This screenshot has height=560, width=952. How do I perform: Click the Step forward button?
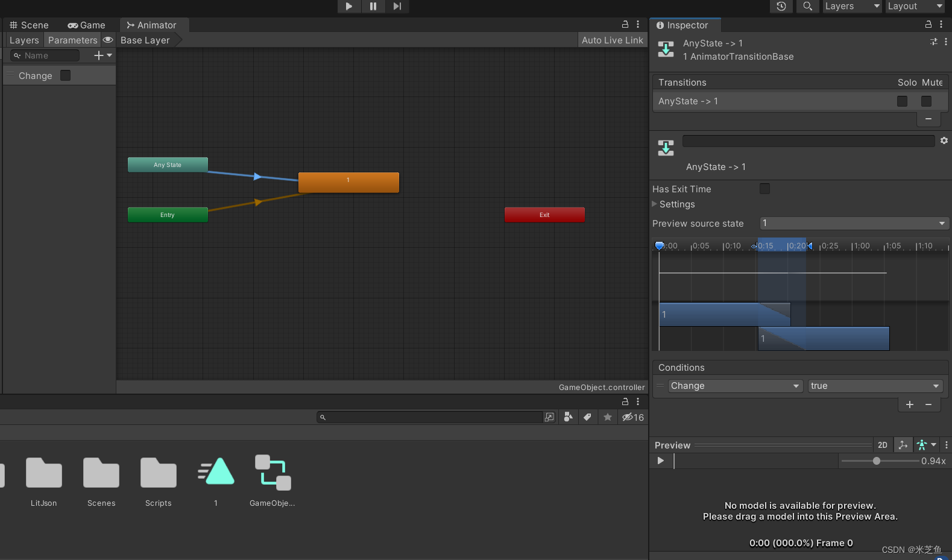click(397, 6)
